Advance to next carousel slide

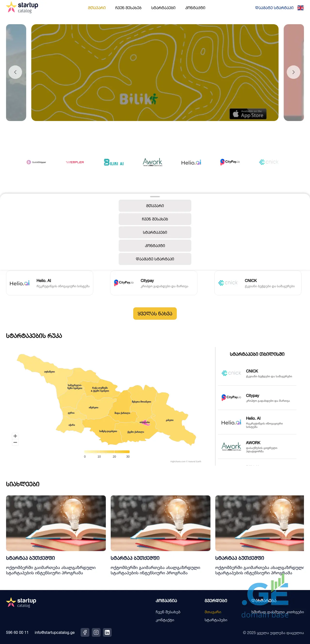pyautogui.click(x=293, y=72)
